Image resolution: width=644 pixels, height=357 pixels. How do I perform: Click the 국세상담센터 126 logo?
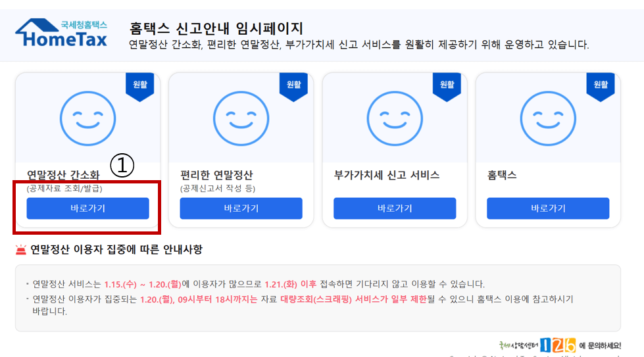pos(537,346)
